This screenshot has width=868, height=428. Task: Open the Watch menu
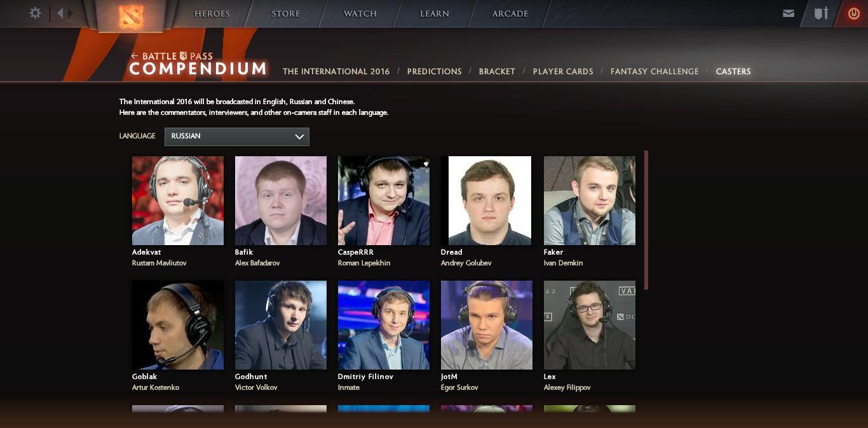pyautogui.click(x=360, y=13)
